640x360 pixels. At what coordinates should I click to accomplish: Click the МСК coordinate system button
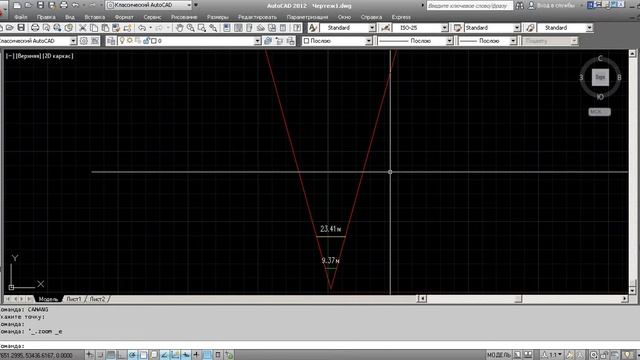600,112
